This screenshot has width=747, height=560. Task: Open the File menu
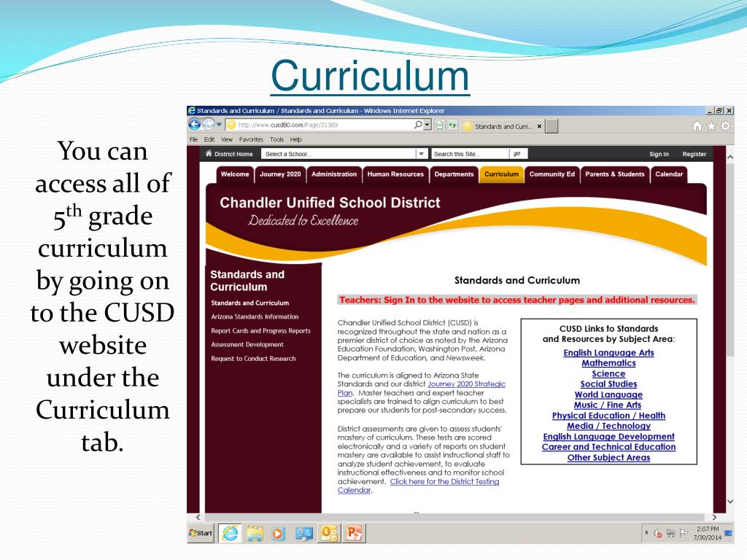point(193,139)
